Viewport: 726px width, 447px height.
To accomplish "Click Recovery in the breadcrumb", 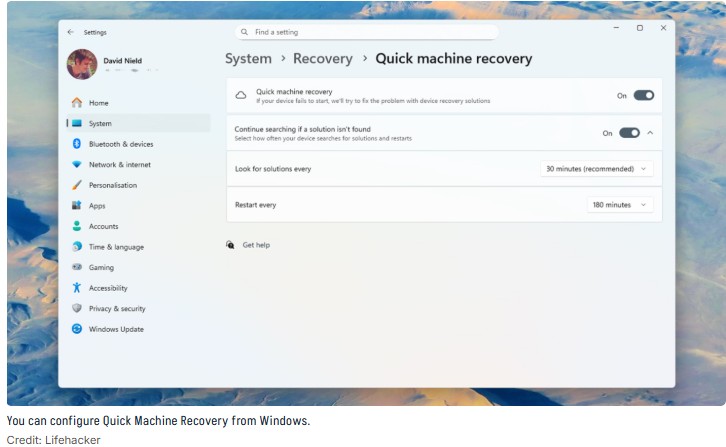I will pyautogui.click(x=323, y=59).
